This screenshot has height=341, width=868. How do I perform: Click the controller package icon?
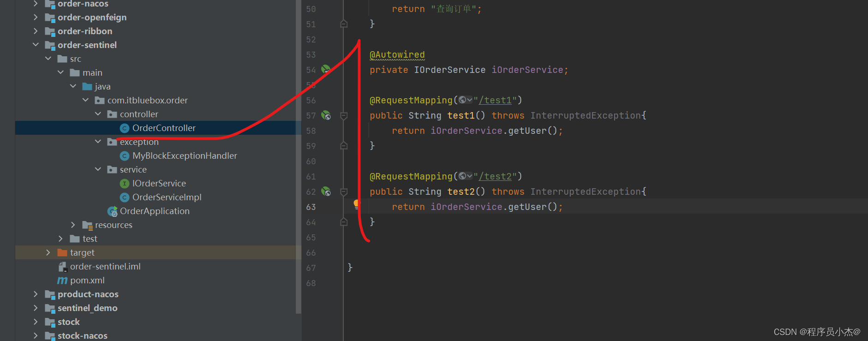pyautogui.click(x=112, y=114)
